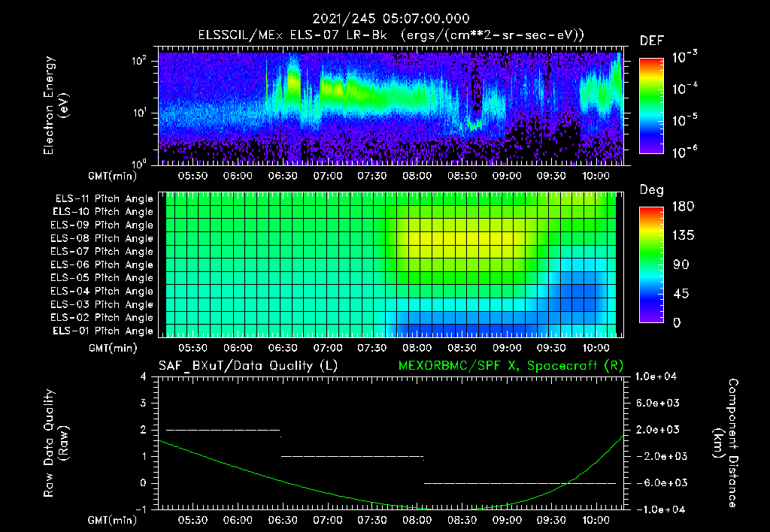Click the ELS-11 Pitch Angle row label

point(104,199)
